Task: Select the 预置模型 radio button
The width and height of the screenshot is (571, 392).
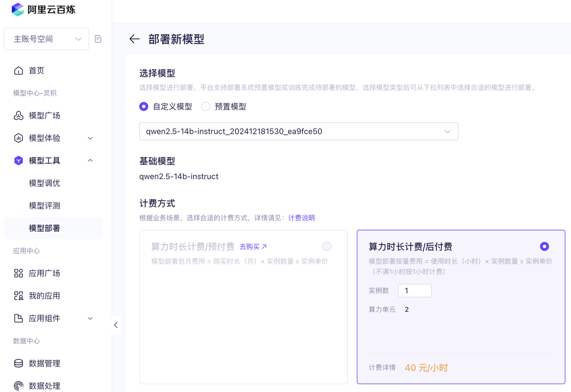Action: pos(206,107)
